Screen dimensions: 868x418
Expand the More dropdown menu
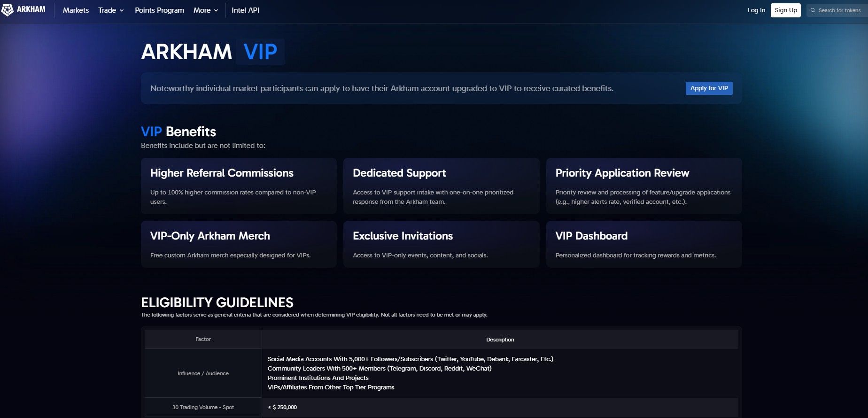click(x=206, y=10)
